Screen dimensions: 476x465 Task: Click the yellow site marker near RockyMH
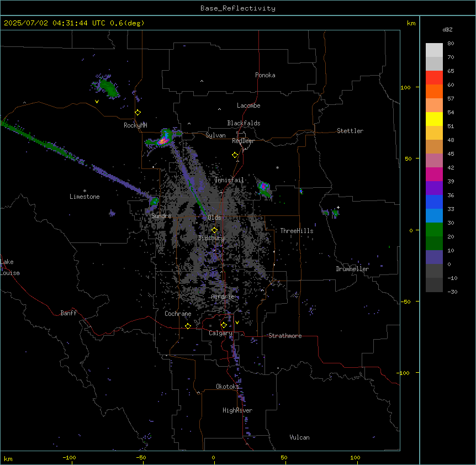point(138,113)
